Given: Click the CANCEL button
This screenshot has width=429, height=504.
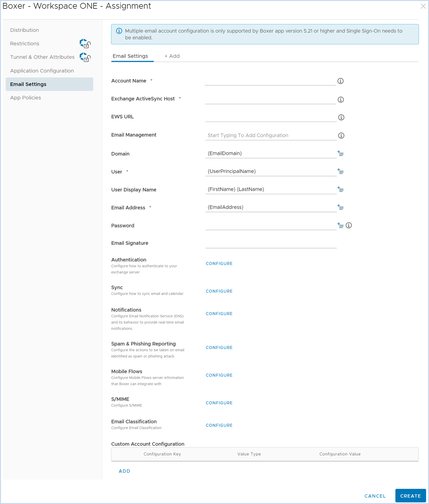Looking at the screenshot, I should click(x=375, y=496).
